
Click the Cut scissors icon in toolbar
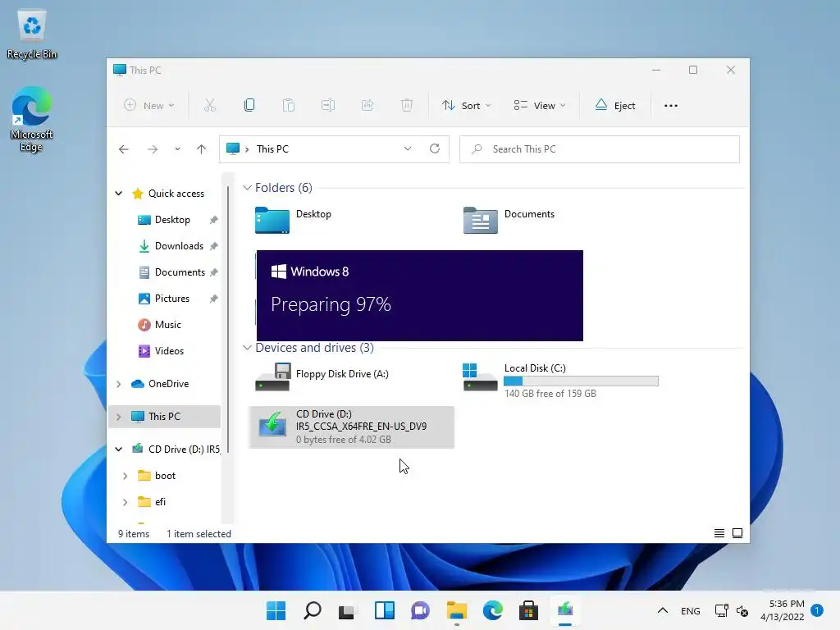click(209, 106)
